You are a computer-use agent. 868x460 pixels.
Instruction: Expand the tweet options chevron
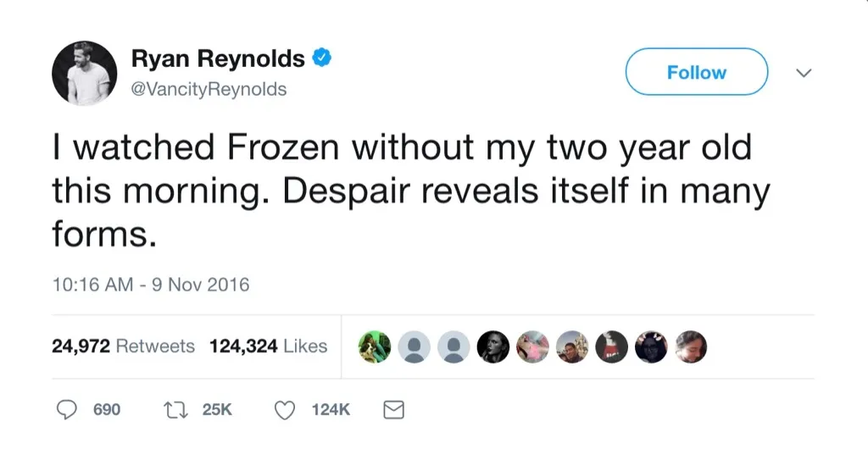coord(804,74)
